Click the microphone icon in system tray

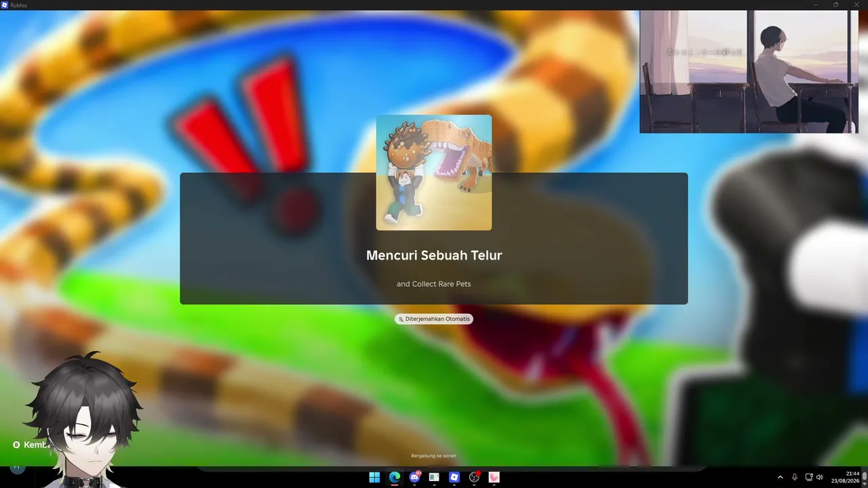[x=795, y=477]
